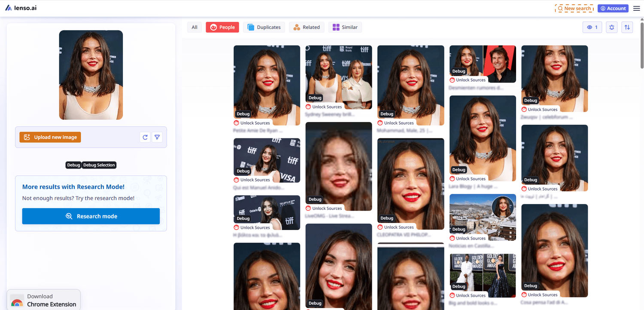Select the Similar category tab
644x310 pixels.
(x=345, y=27)
